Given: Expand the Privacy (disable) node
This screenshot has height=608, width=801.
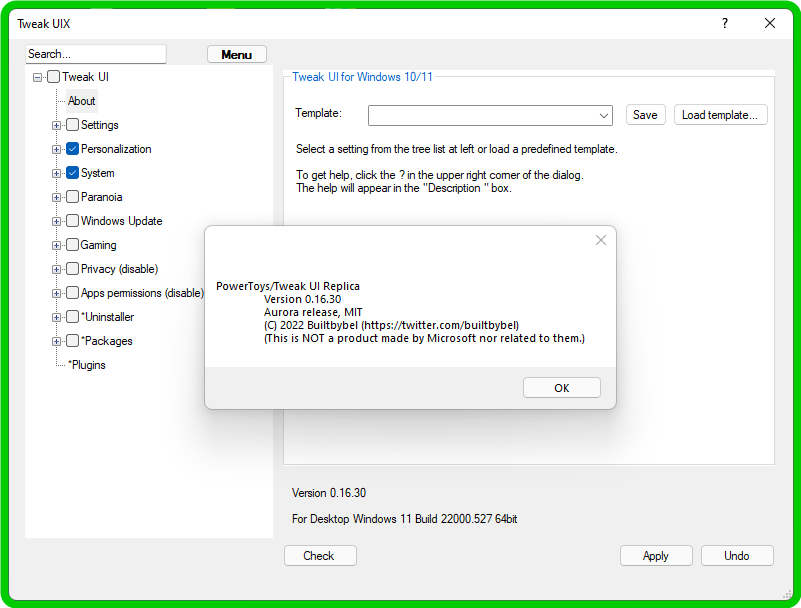Looking at the screenshot, I should [x=56, y=269].
